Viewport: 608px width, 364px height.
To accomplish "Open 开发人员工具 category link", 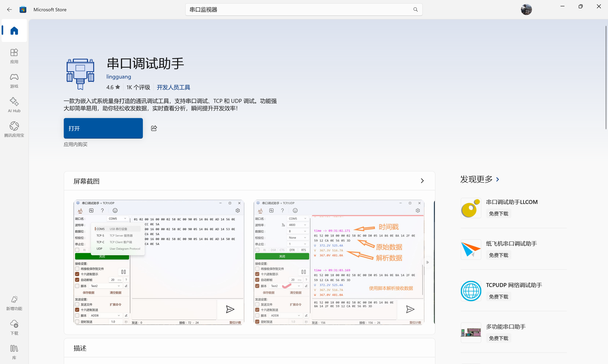I will (173, 87).
